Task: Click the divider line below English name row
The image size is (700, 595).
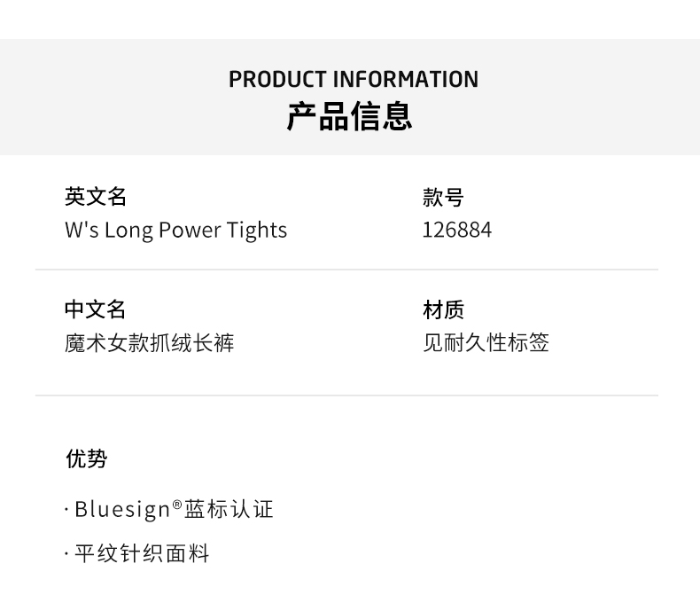Action: (x=346, y=270)
